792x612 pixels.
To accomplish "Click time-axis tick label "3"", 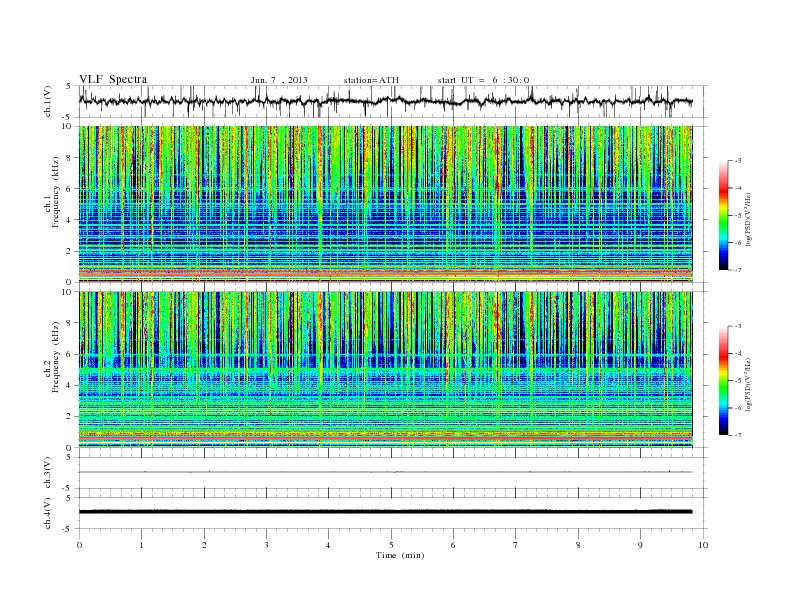I will [266, 545].
